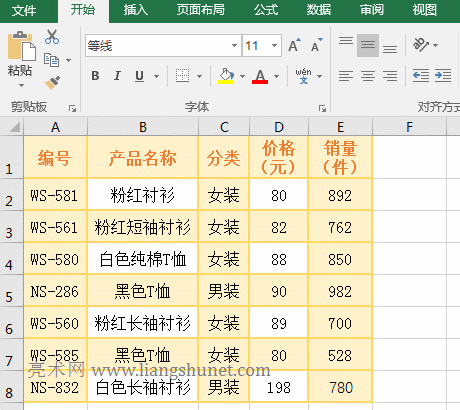
Task: Select the Format Painter brush
Action: coord(52,82)
